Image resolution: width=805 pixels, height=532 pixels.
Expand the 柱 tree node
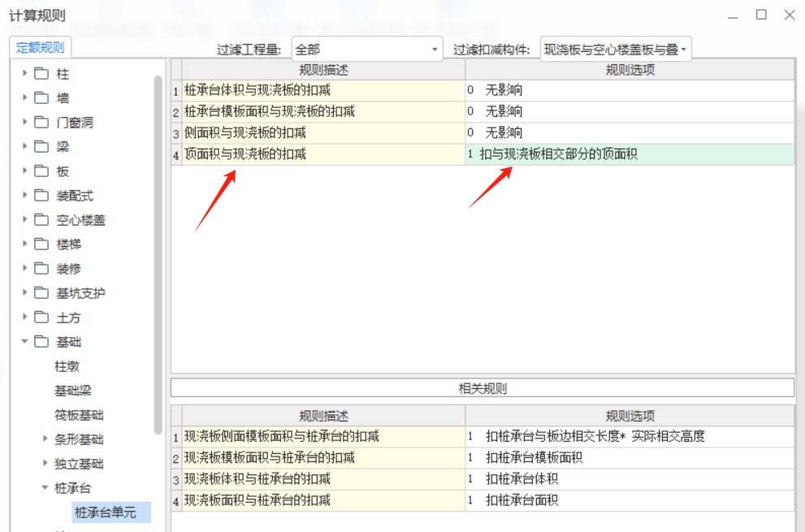24,73
